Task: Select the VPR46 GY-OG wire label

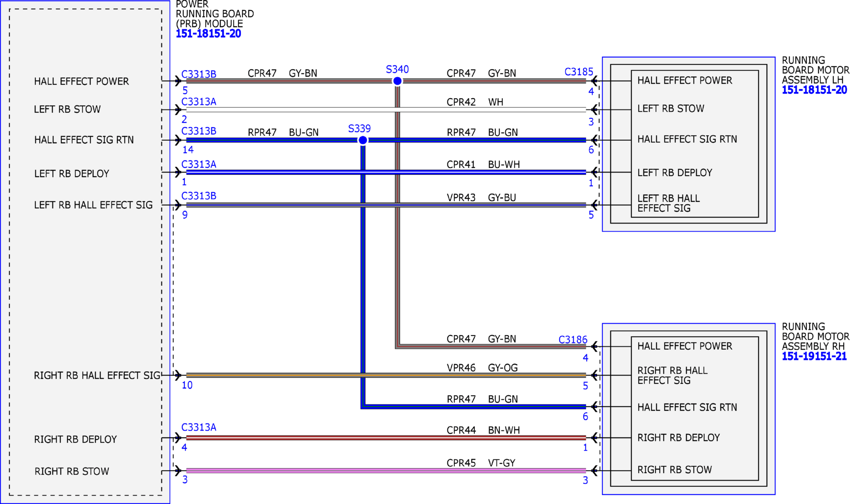Action: click(x=482, y=368)
